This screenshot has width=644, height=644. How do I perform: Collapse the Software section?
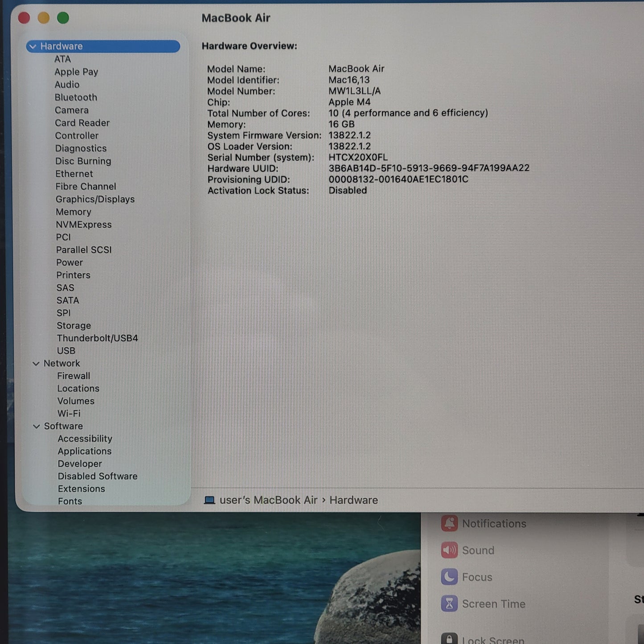(36, 426)
